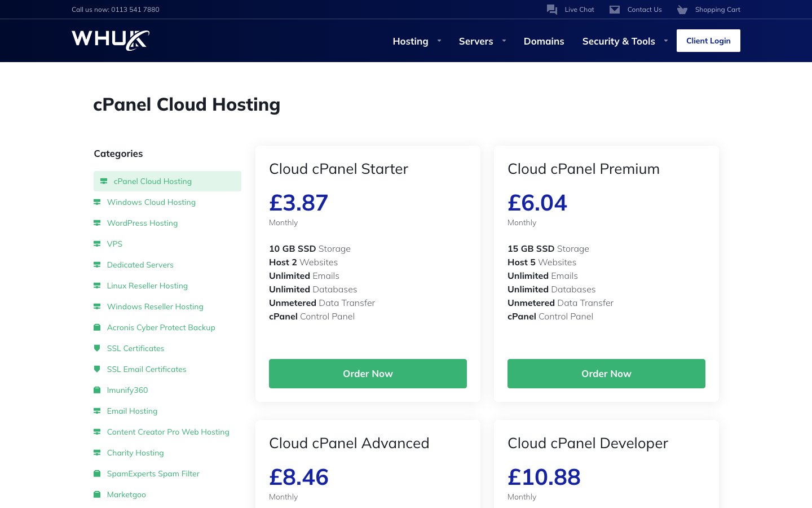Expand the Servers menu arrow
This screenshot has height=508, width=812.
(504, 41)
